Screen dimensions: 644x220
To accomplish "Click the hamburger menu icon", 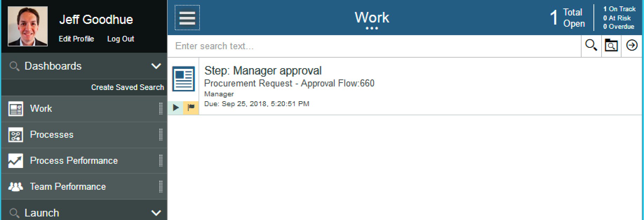I will (x=187, y=18).
